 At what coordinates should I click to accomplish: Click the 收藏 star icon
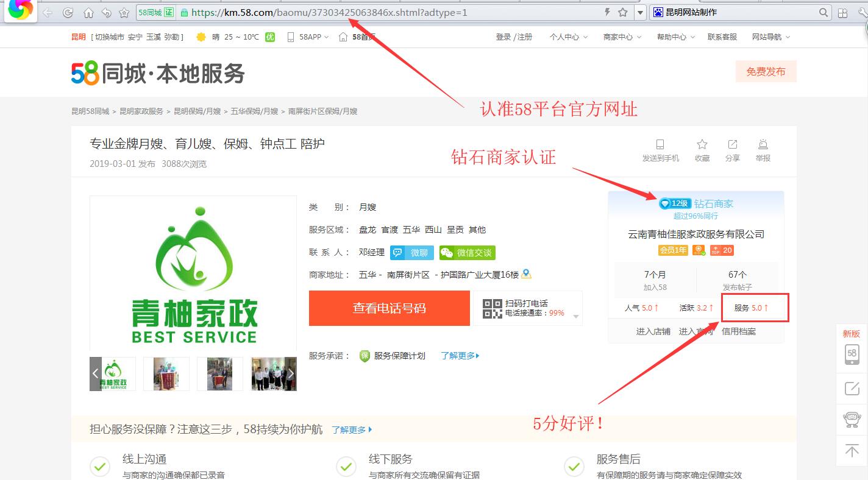(702, 144)
